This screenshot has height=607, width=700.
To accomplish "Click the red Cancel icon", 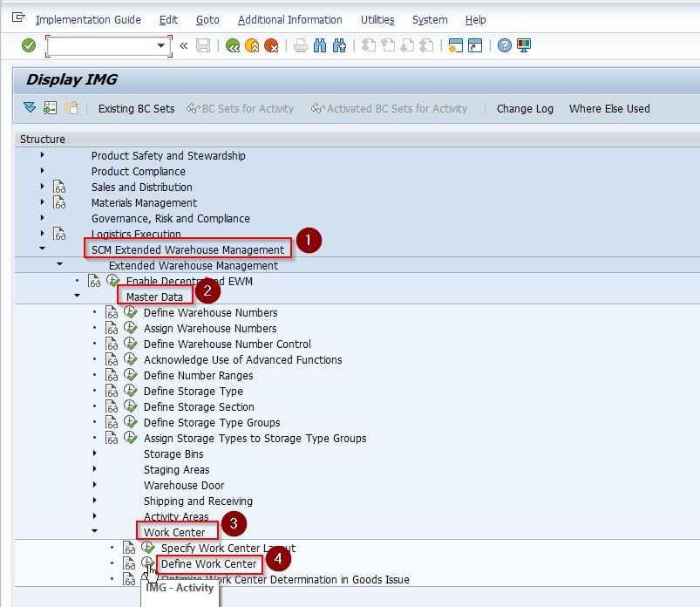I will (x=271, y=45).
